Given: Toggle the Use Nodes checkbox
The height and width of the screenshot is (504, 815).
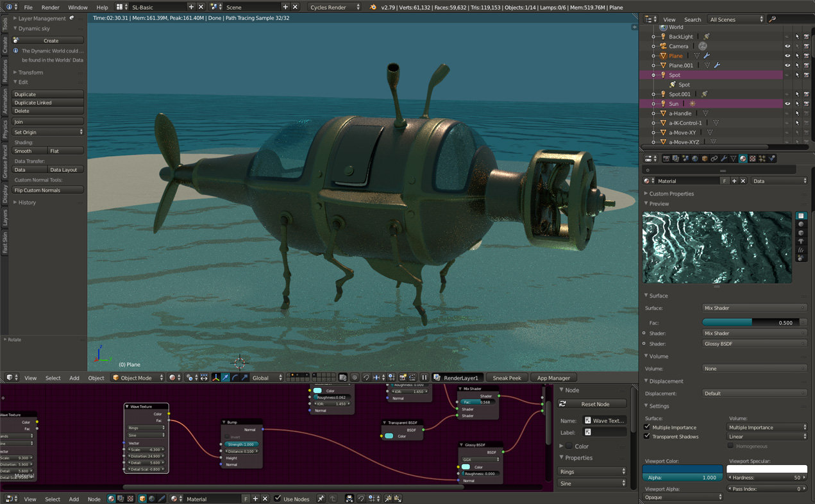Looking at the screenshot, I should pos(278,499).
